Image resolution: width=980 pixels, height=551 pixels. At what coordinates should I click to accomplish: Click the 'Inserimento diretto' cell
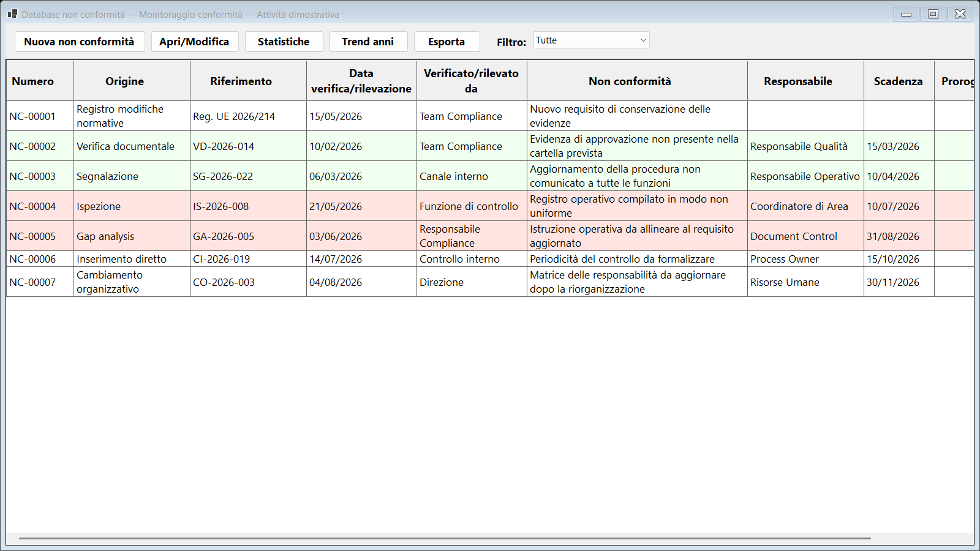click(x=132, y=259)
